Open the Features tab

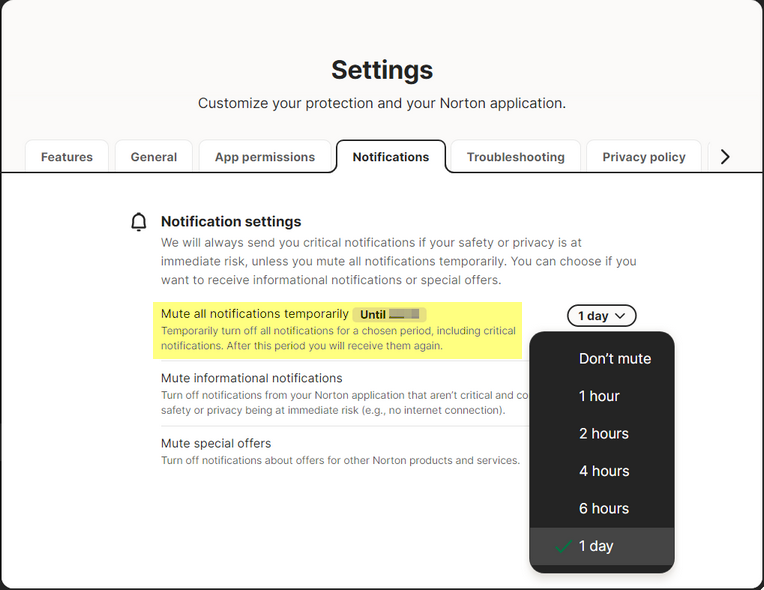tap(67, 157)
